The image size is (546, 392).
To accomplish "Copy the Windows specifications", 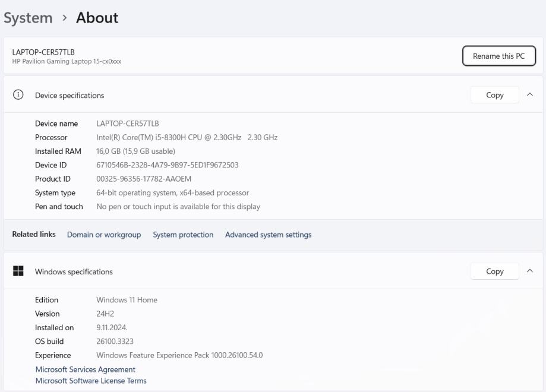I will pyautogui.click(x=494, y=271).
